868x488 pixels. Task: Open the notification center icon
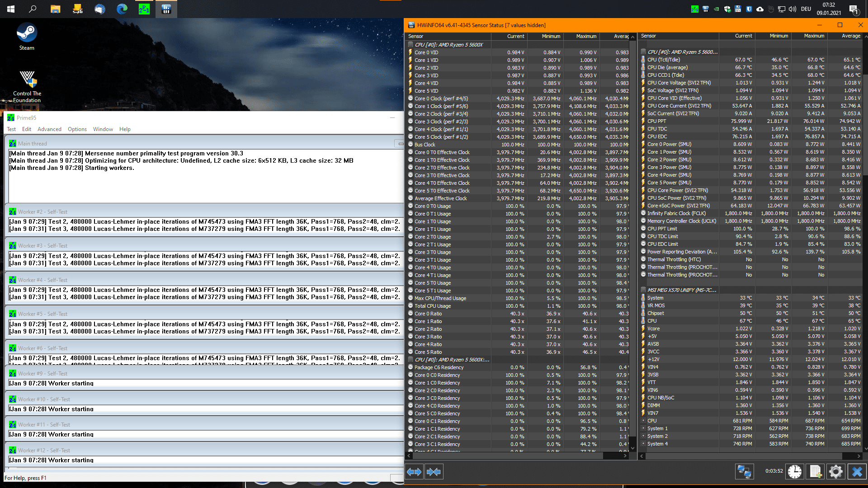854,9
